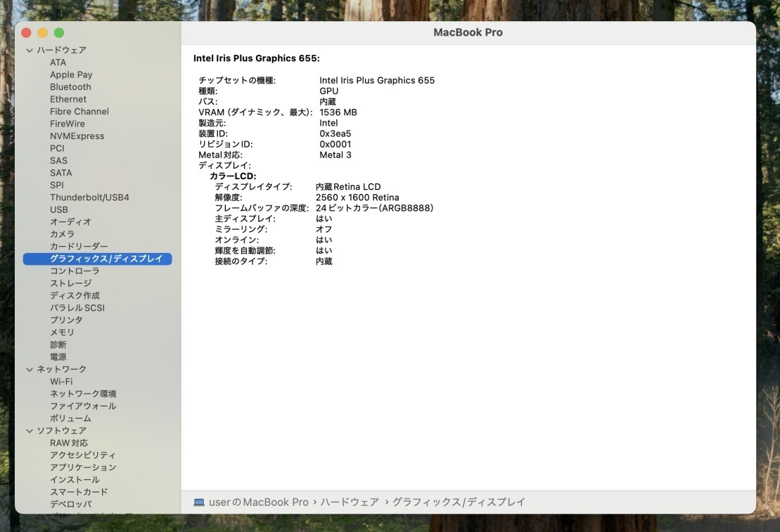Click the resolution value 2560 x 1600 Retina
Screen dimensions: 780x532
click(357, 197)
